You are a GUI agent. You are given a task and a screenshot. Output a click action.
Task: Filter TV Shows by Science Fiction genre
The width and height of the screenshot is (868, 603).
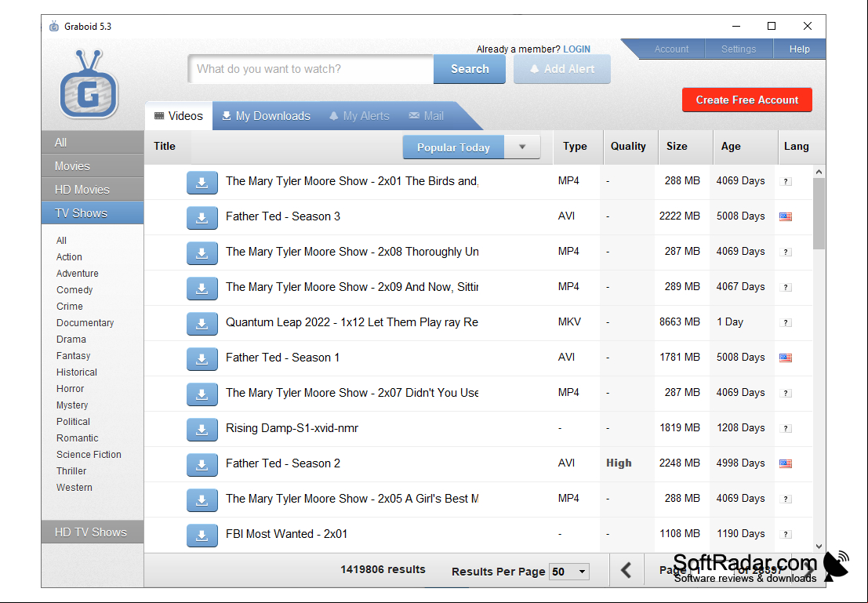click(89, 455)
